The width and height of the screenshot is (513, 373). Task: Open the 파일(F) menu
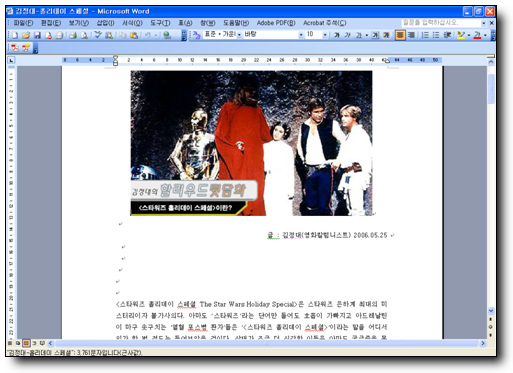[x=23, y=23]
